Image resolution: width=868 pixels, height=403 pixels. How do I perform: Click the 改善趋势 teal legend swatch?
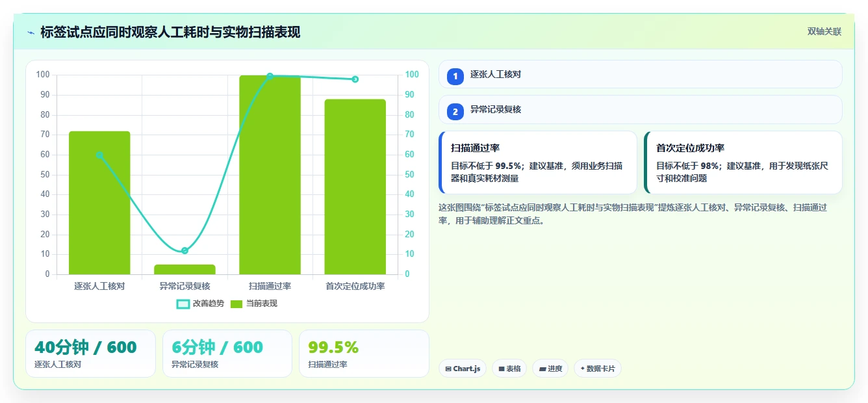coord(183,304)
